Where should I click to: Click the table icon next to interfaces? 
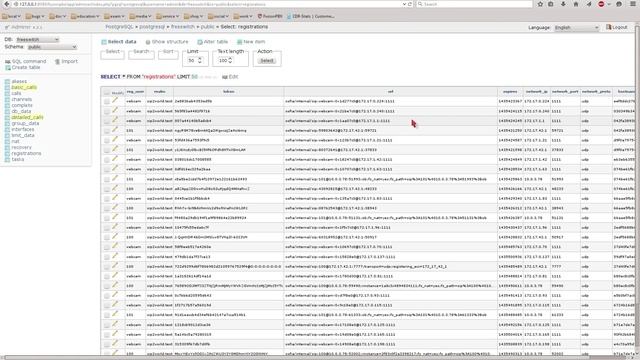7,129
